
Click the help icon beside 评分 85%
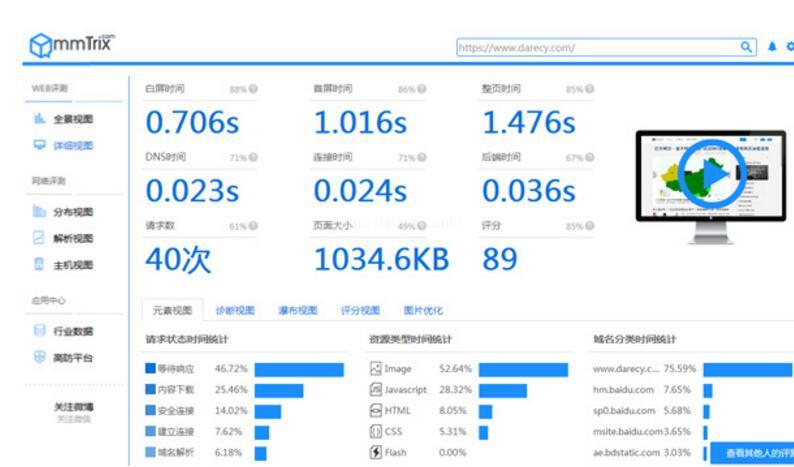point(589,226)
